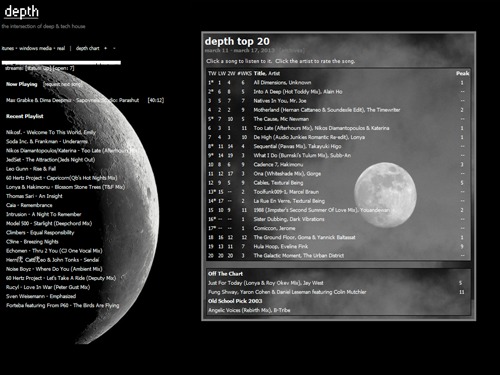Open the chart archives link
This screenshot has height=375, width=500.
(292, 51)
